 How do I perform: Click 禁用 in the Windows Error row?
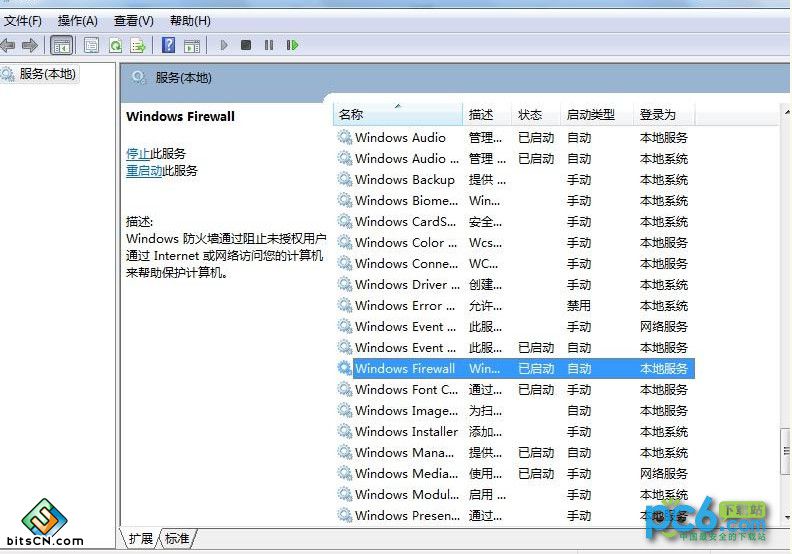tap(578, 306)
